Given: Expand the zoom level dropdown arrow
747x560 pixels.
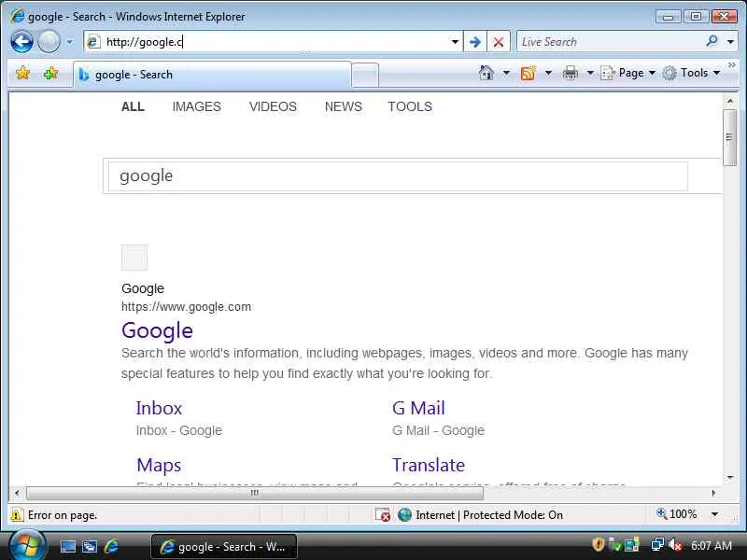Looking at the screenshot, I should (714, 514).
